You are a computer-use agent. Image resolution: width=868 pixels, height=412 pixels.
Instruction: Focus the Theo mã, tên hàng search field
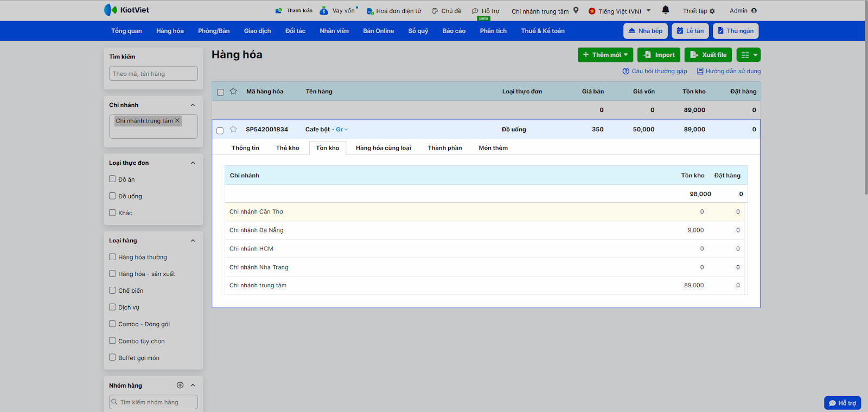click(x=154, y=74)
